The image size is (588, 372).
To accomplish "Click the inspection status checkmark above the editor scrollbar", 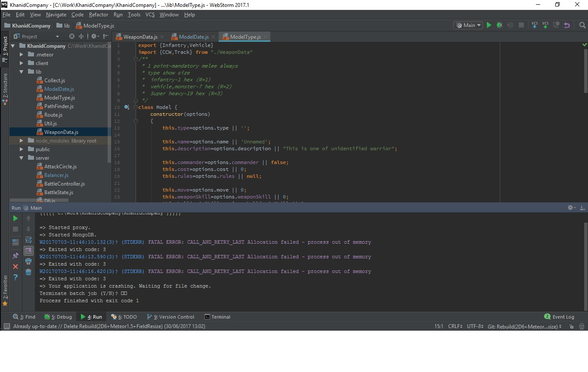I will coord(585,45).
